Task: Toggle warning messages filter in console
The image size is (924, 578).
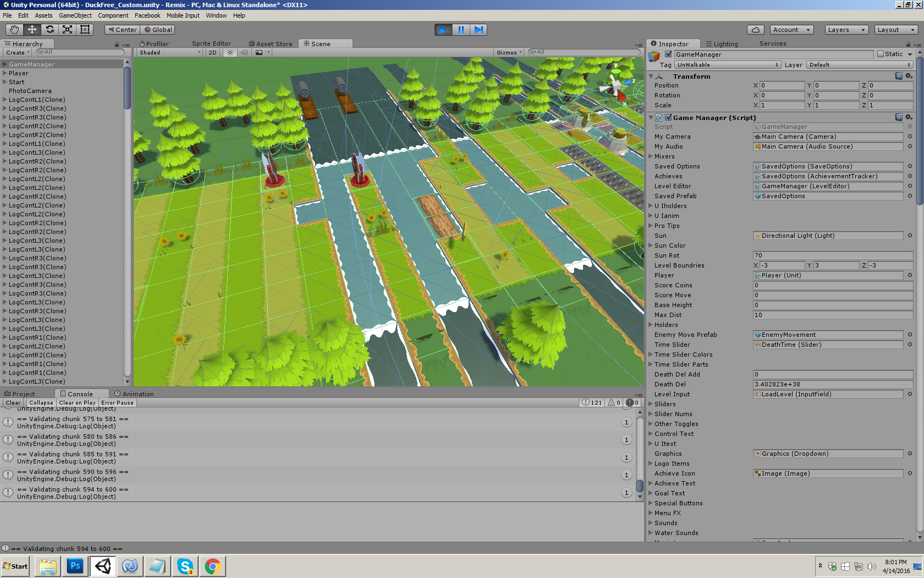Action: [614, 402]
